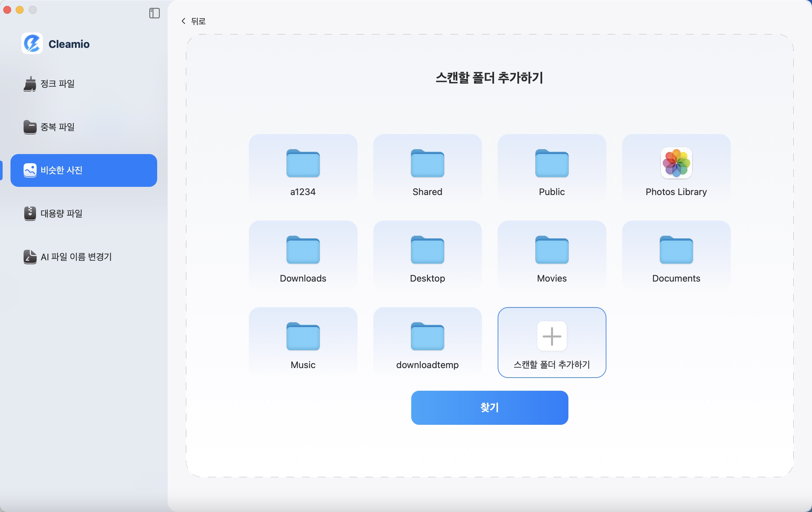The width and height of the screenshot is (812, 512).
Task: Open the 대용량 파일 large files scanner
Action: pyautogui.click(x=61, y=213)
